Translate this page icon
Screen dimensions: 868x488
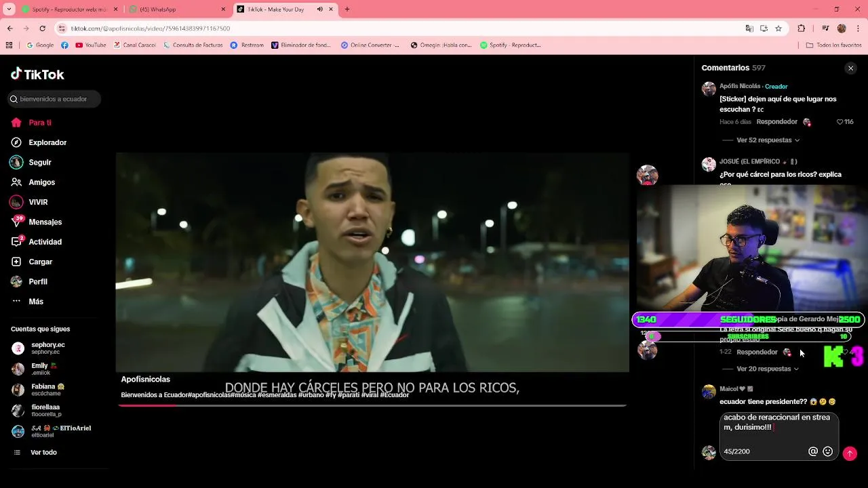(x=749, y=28)
